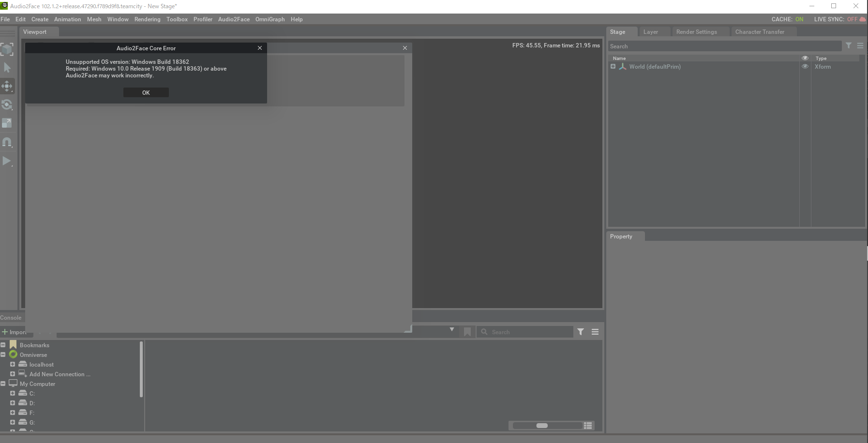Screen dimensions: 868x443
Task: Open the content browser options hamburger menu
Action: click(595, 332)
